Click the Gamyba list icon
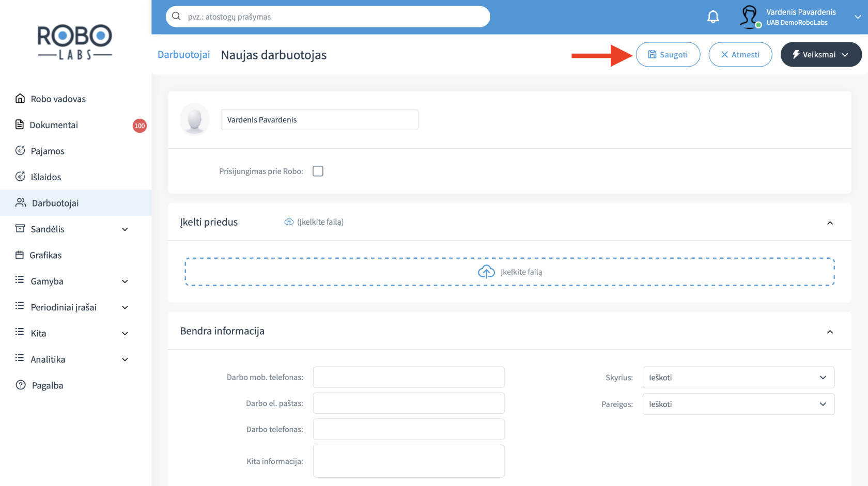 [20, 280]
